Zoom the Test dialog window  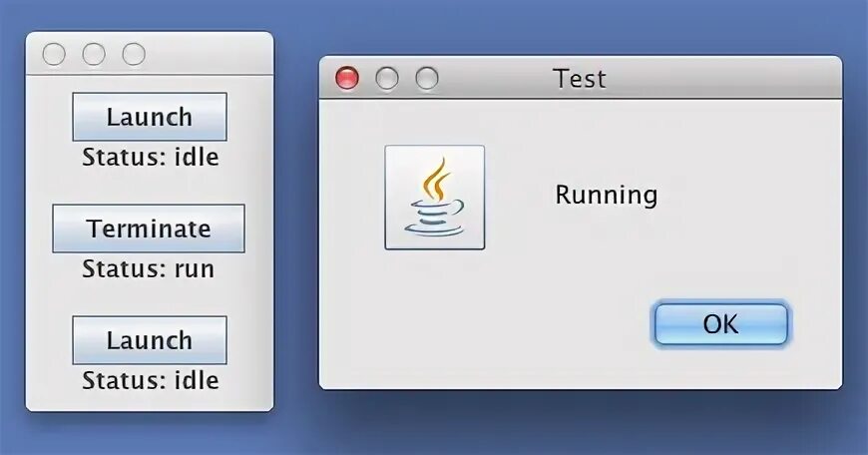(x=427, y=78)
